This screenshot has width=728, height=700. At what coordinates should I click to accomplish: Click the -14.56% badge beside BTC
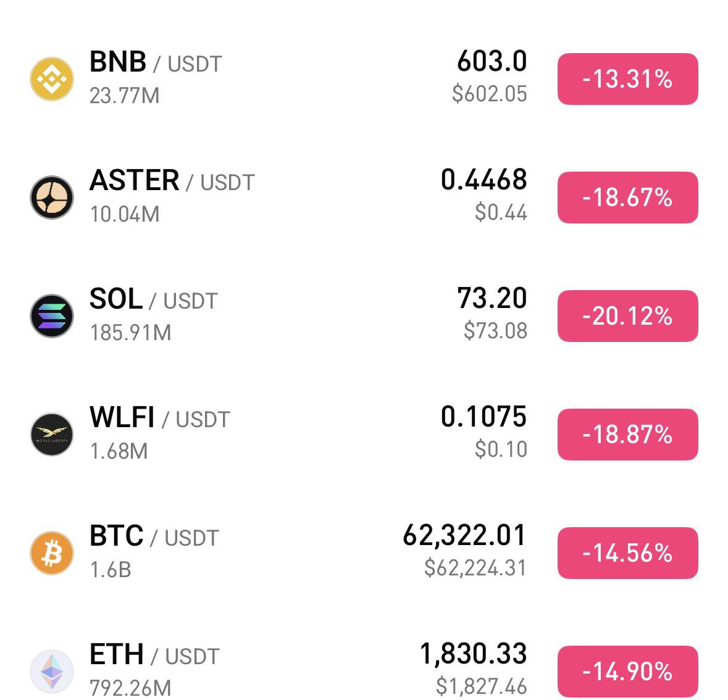coord(627,554)
